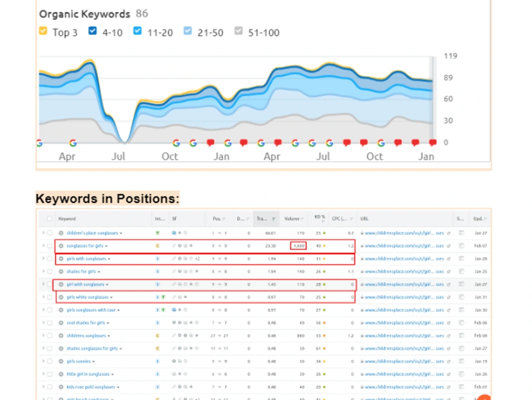Screen dimensions: 532x400
Task: View SERP snapshot icon for 'sunglasses for girls'
Action: [461, 246]
